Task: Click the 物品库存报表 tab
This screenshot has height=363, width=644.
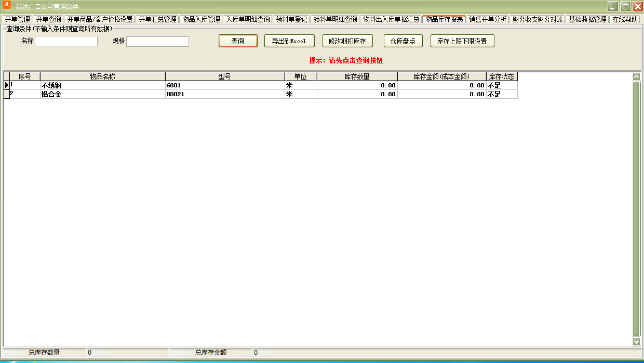Action: coord(444,19)
